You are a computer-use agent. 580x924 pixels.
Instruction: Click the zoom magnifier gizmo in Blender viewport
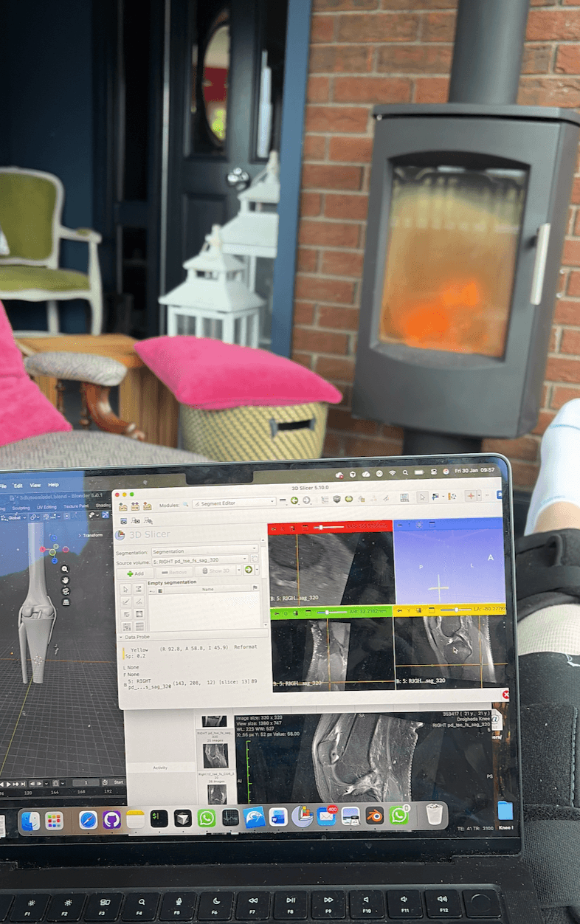tap(65, 569)
